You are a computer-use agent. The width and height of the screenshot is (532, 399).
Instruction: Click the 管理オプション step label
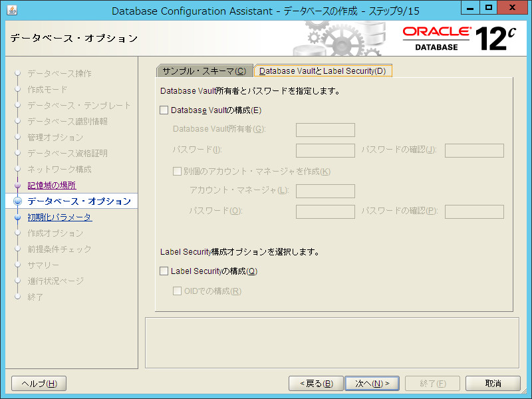[55, 138]
